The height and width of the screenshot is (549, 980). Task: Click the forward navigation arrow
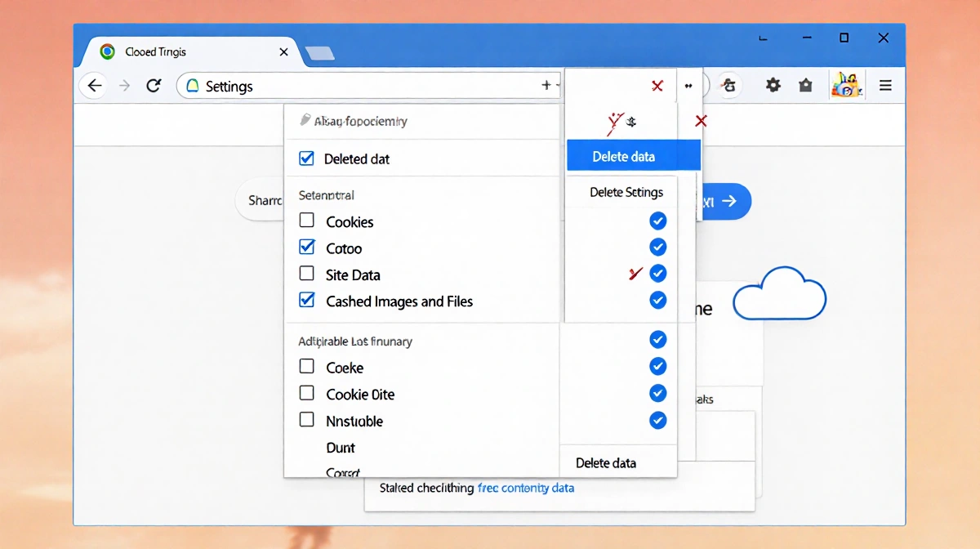click(124, 85)
